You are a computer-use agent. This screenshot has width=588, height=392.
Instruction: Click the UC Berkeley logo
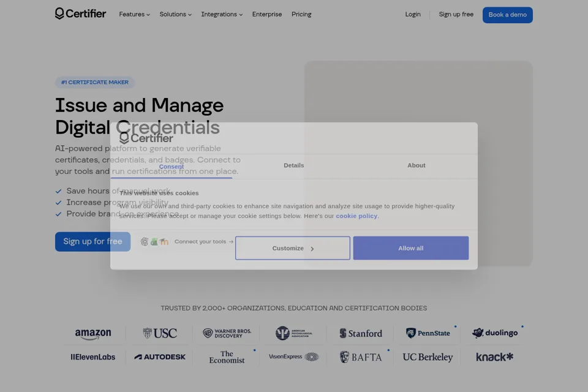(428, 357)
